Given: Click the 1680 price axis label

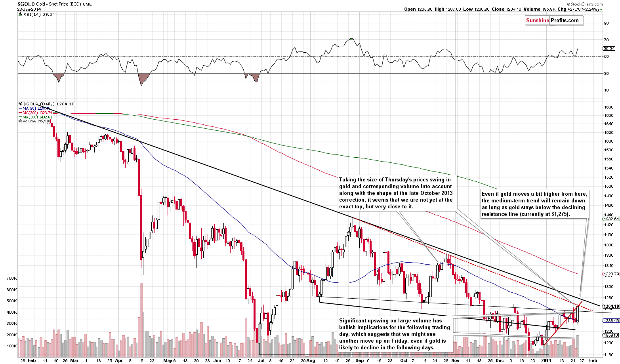Looking at the screenshot, I should pos(609,107).
